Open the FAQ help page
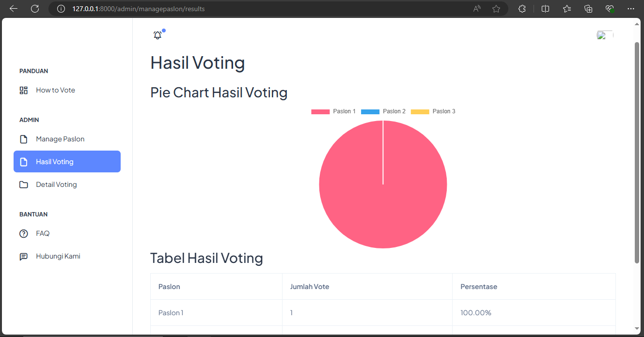Screen dimensions: 644x337 pos(43,233)
